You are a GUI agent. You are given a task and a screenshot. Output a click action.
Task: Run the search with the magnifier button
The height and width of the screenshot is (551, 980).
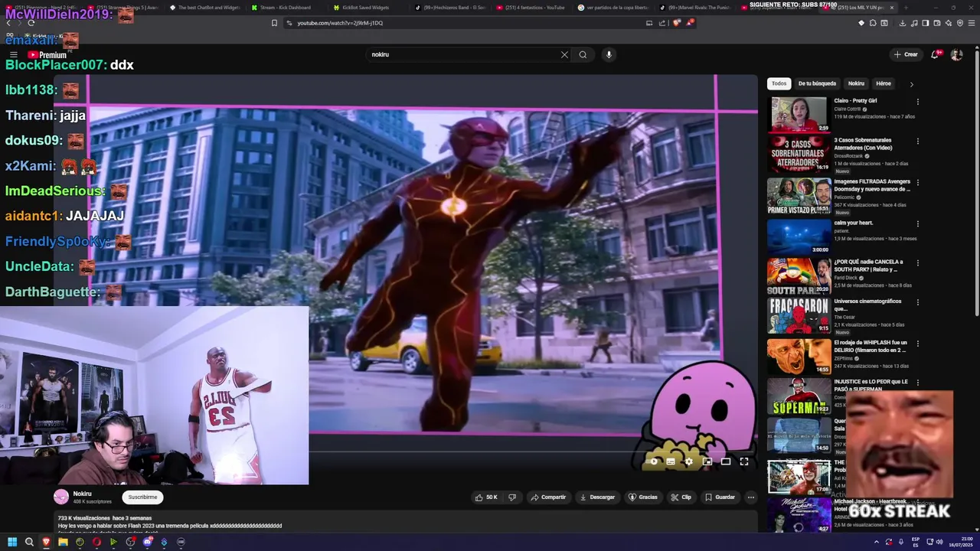coord(583,54)
